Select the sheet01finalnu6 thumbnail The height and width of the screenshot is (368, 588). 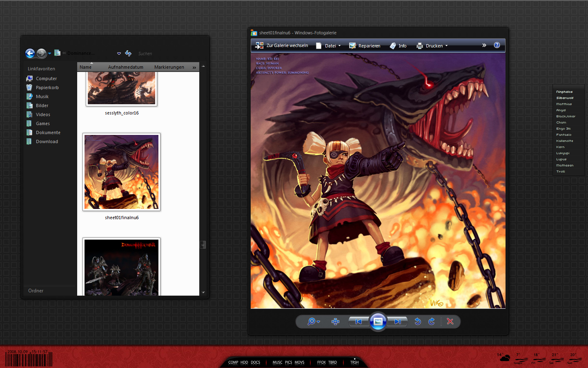tap(121, 172)
